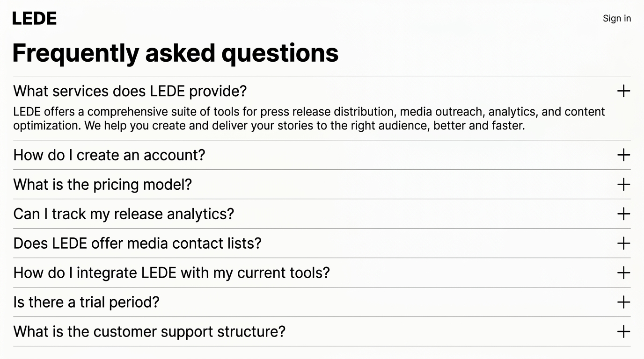Image resolution: width=644 pixels, height=359 pixels.
Task: Collapse the LEDE services answer using plus icon
Action: coord(623,91)
